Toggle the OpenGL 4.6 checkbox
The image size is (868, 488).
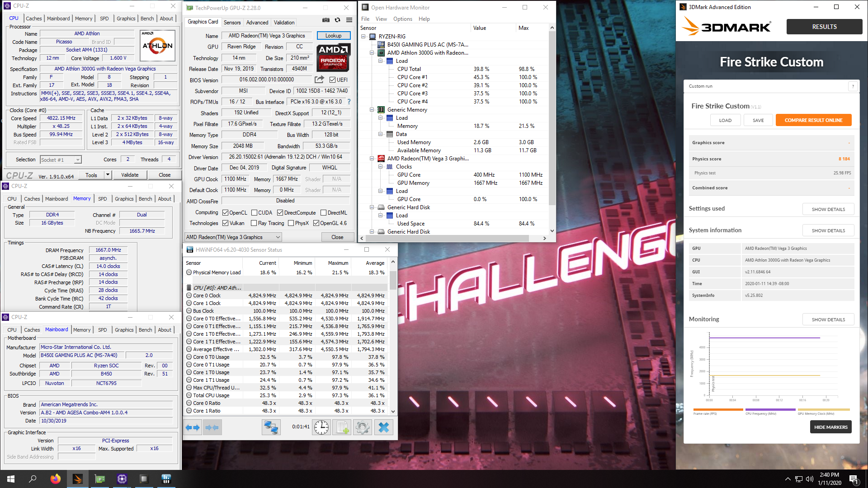(x=316, y=223)
